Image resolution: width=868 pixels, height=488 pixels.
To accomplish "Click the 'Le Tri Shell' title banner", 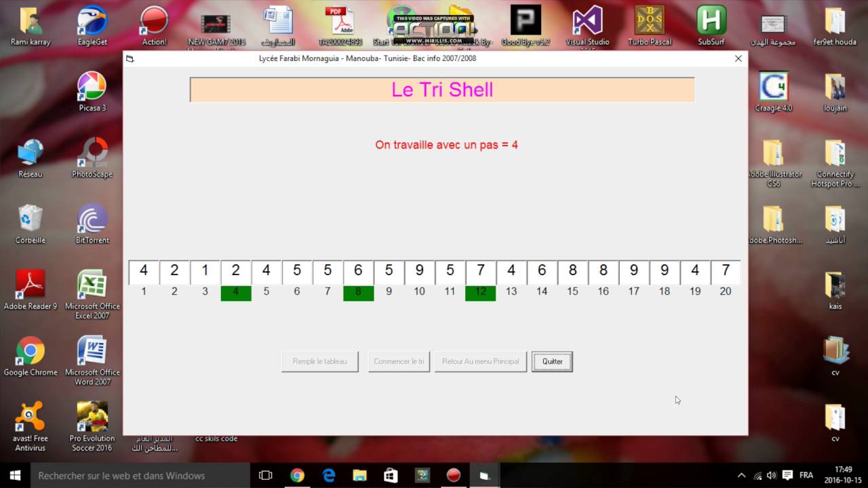I will pyautogui.click(x=442, y=90).
